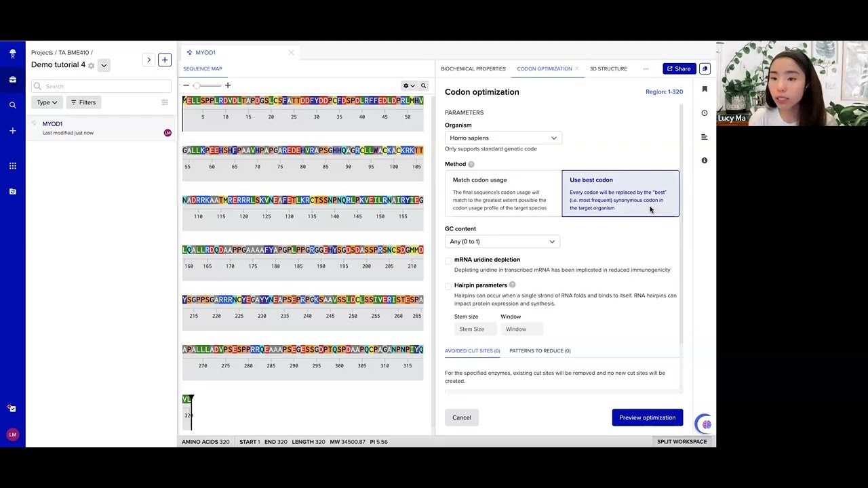Expand the Demo tutorial 4 project dropdown

[x=104, y=65]
